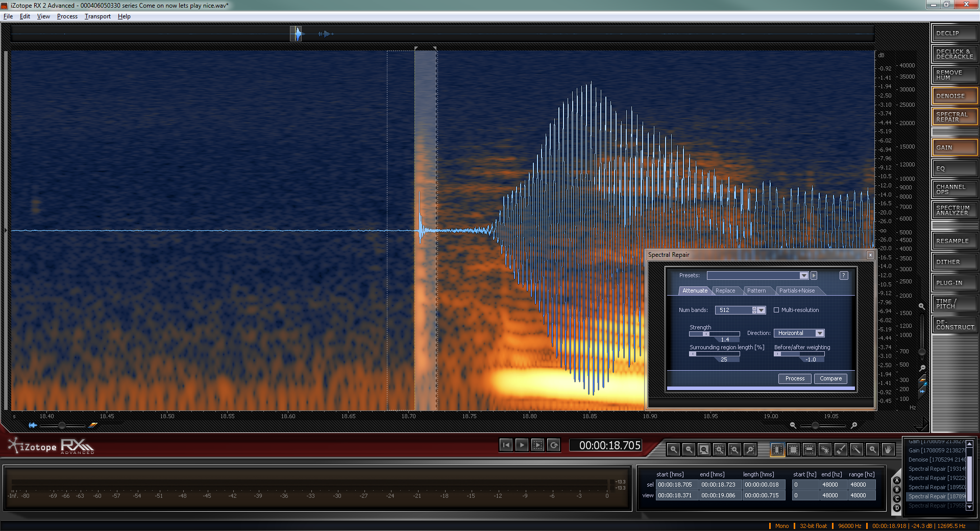Select the time-frequency selection tool
The width and height of the screenshot is (980, 531).
tap(793, 449)
